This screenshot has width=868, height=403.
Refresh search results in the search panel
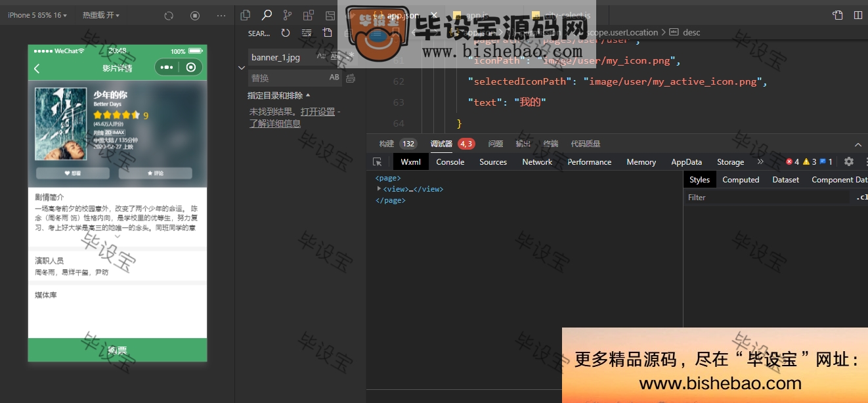pos(286,33)
